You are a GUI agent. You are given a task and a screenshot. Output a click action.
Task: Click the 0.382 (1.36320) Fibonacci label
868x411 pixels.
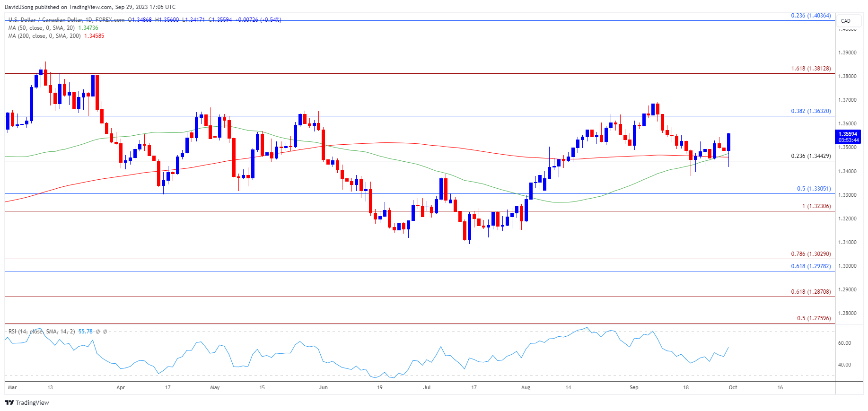[x=811, y=111]
